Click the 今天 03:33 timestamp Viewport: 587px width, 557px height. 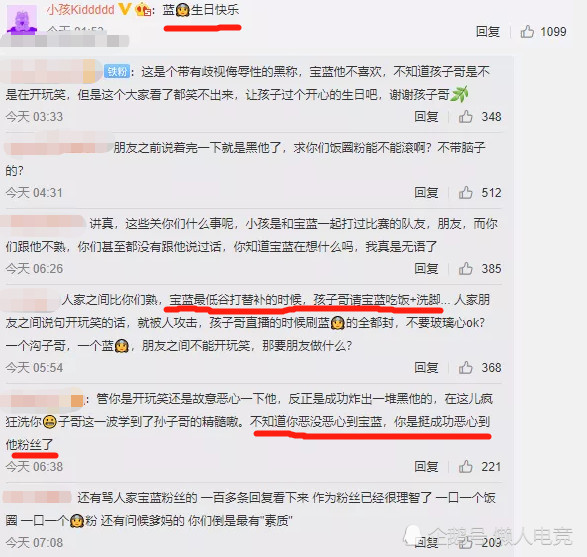[x=34, y=117]
